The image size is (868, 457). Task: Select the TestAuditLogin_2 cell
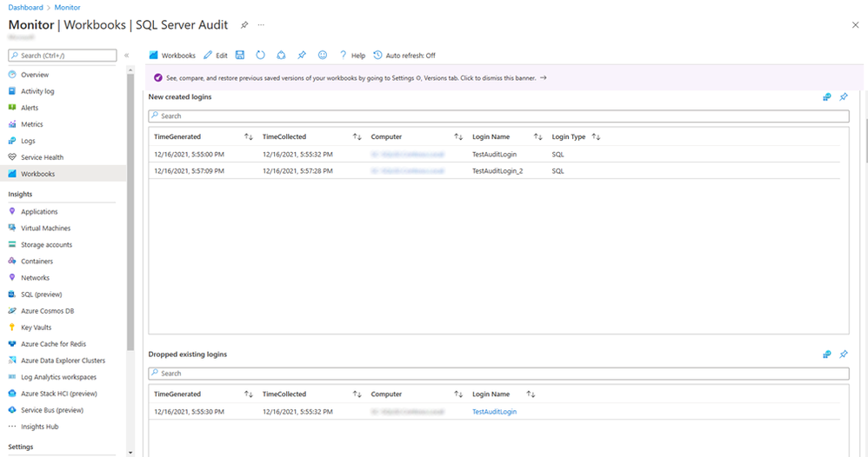(x=497, y=171)
